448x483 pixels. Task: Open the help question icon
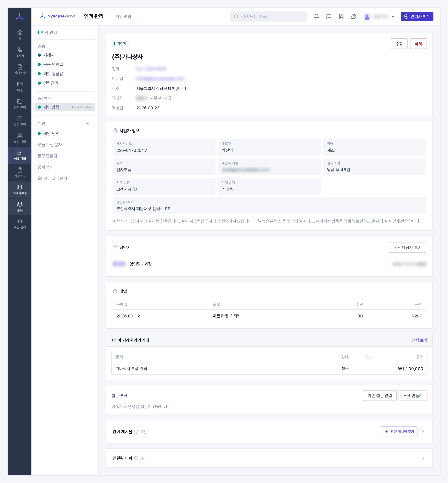coord(353,16)
